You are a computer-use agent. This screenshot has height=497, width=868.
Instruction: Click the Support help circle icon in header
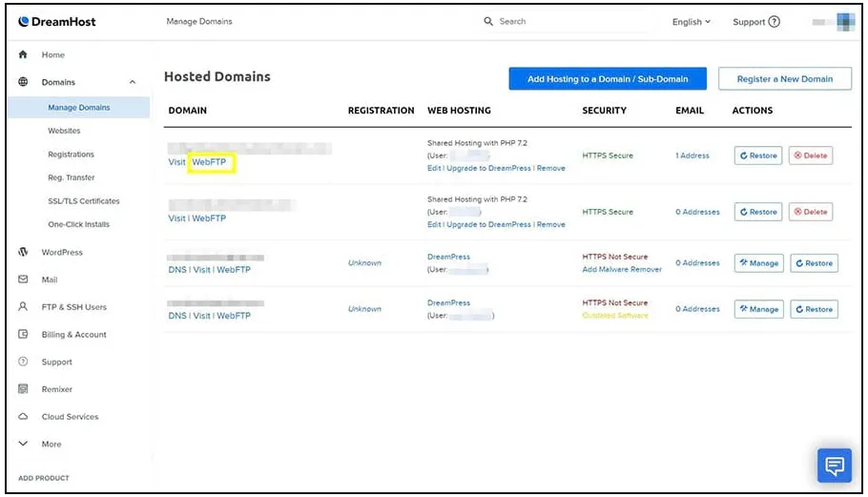(775, 22)
